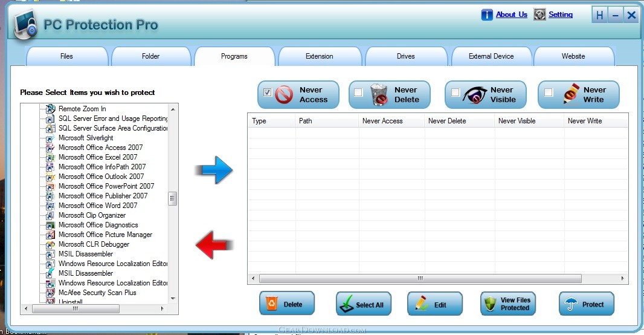Click the Microsoft Office PowerPoint 2007 icon

[50, 186]
